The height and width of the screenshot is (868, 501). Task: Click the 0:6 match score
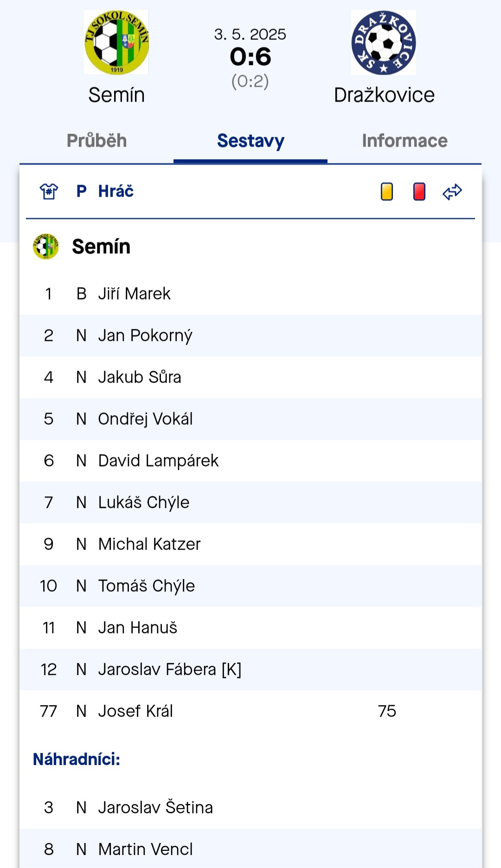(x=250, y=57)
